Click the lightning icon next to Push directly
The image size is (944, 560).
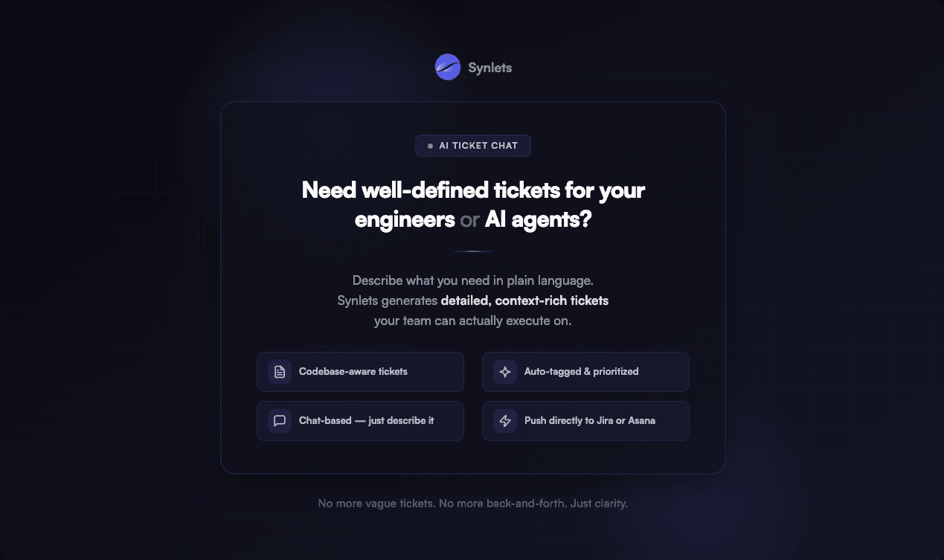[x=504, y=420]
